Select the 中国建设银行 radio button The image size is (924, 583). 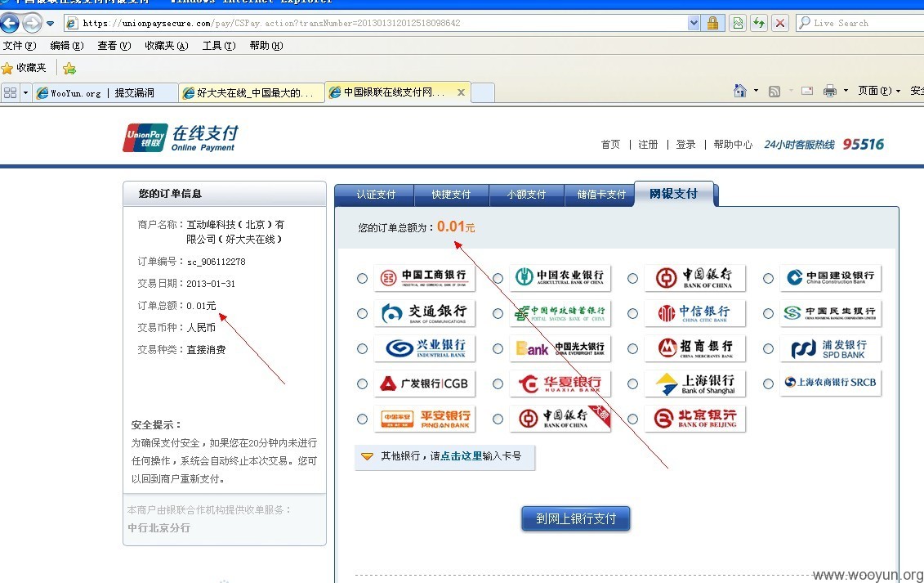tap(769, 279)
